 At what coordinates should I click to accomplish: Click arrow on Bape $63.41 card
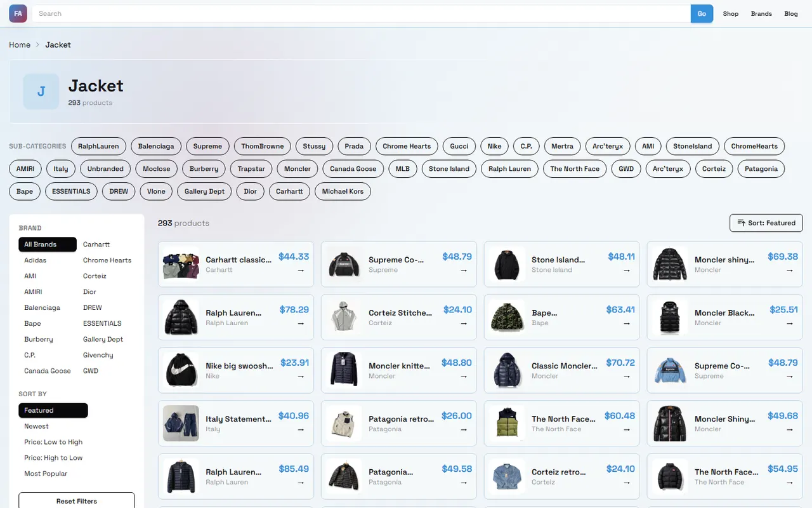627,323
